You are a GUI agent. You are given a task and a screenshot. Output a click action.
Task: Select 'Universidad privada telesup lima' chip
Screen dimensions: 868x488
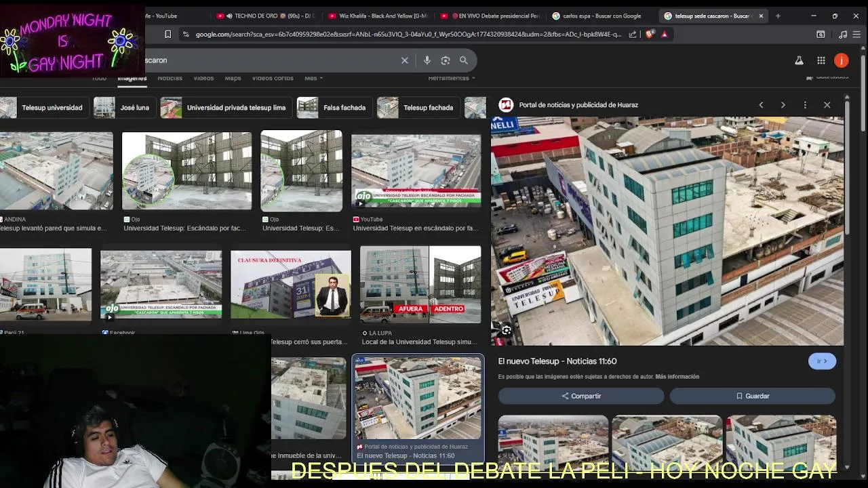(226, 108)
